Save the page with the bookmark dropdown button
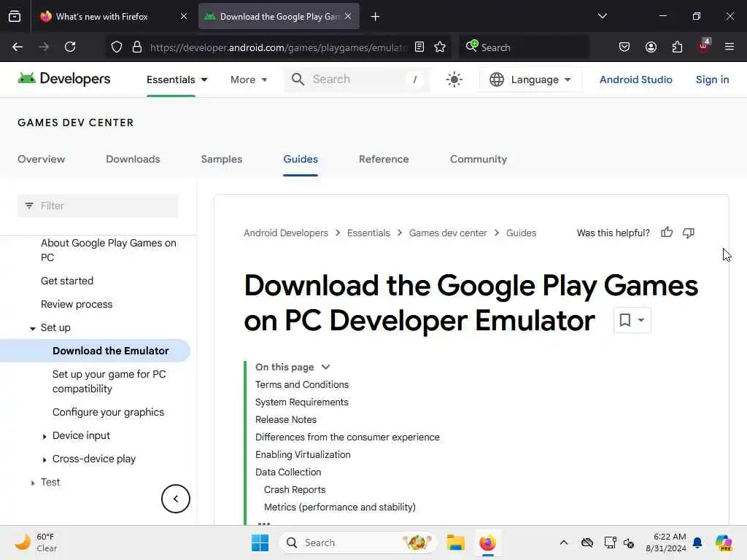Screen dimensions: 747x560 click(632, 320)
